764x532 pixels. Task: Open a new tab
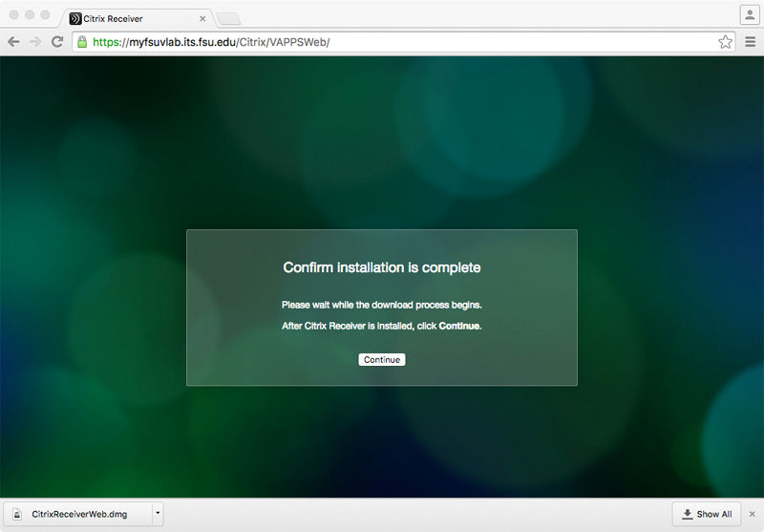coord(228,19)
